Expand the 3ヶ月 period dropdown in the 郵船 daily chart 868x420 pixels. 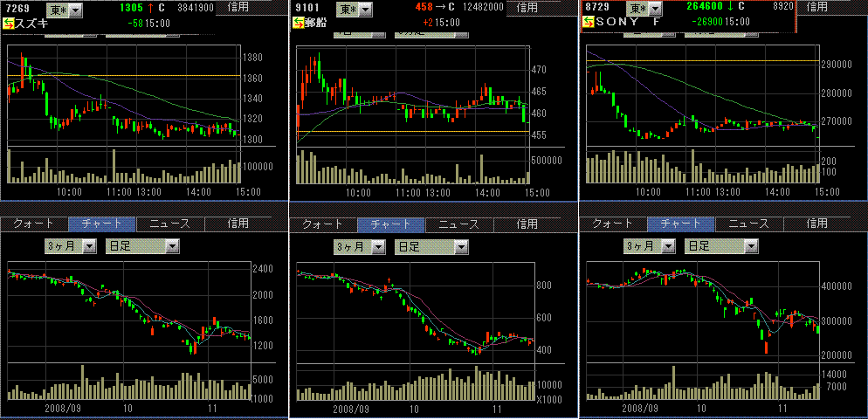click(x=361, y=247)
